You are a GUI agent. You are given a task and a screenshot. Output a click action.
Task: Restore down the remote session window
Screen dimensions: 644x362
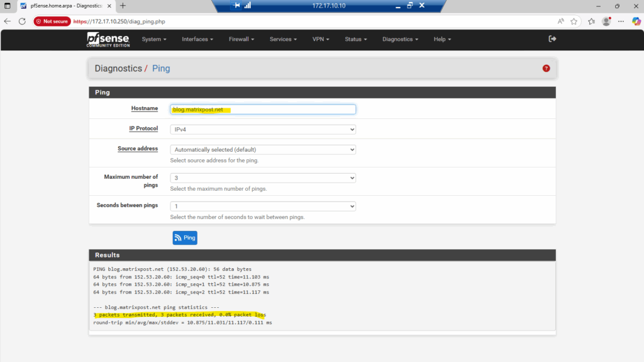(409, 5)
